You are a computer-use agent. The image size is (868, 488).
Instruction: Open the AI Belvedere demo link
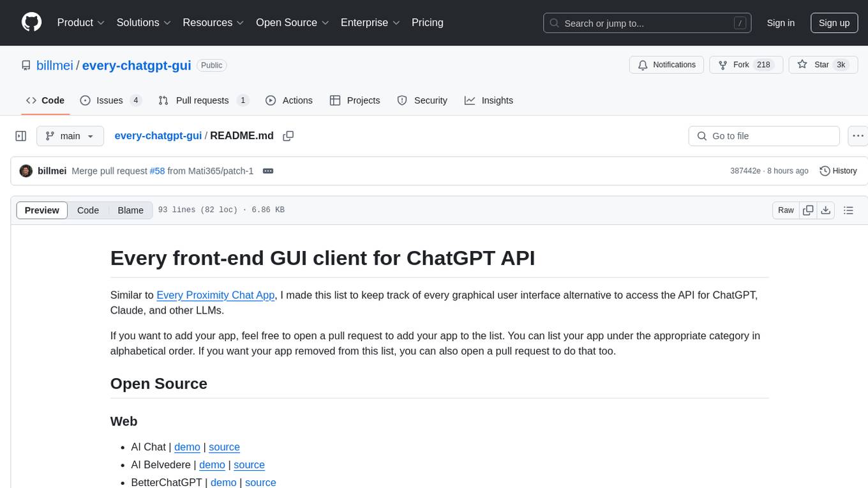(212, 465)
